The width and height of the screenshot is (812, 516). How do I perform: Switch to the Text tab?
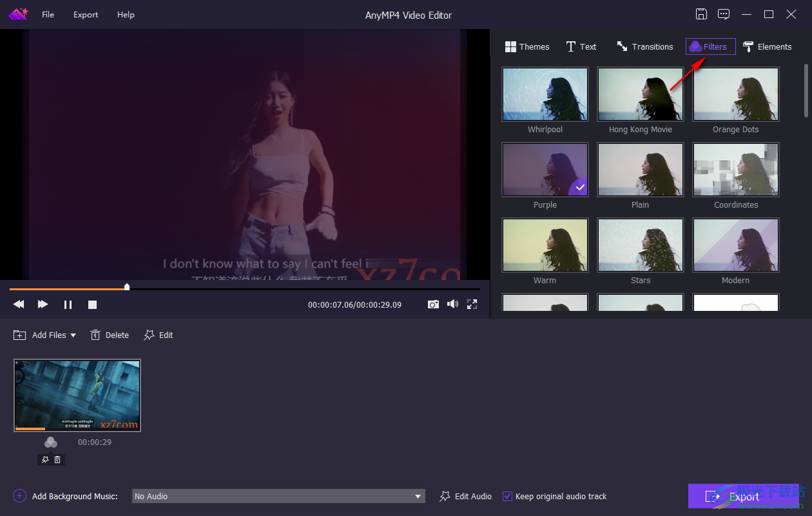point(581,46)
